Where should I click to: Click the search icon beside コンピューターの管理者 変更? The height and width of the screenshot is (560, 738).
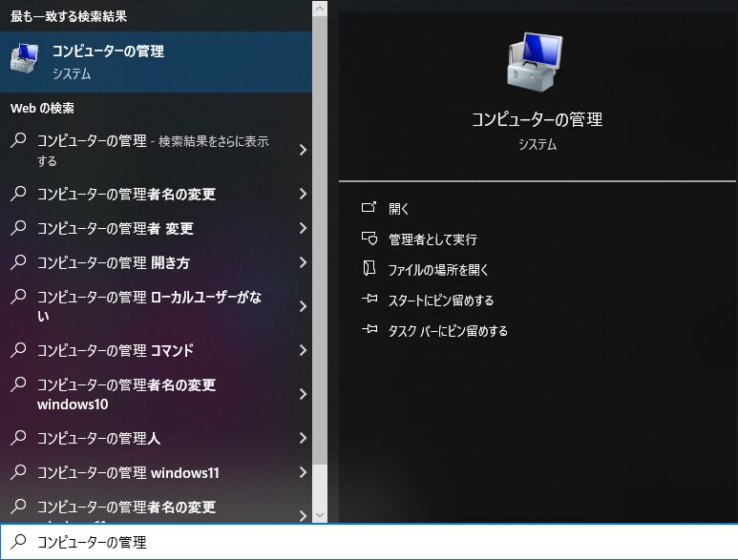coord(18,228)
